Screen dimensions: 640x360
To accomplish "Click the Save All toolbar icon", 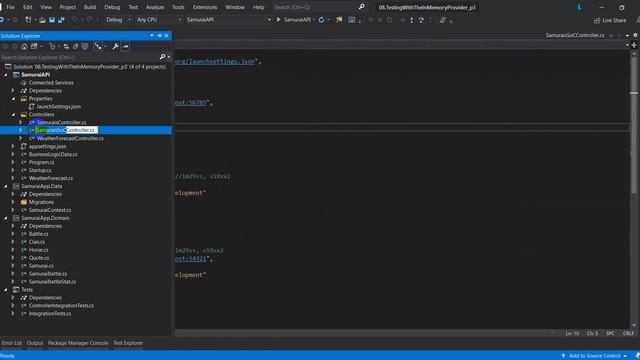I will [x=61, y=20].
